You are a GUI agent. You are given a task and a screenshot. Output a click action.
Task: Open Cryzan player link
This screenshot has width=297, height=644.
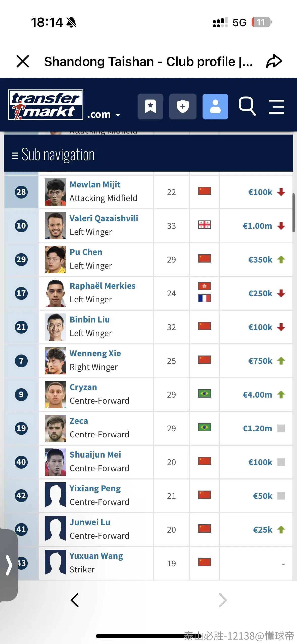point(83,387)
